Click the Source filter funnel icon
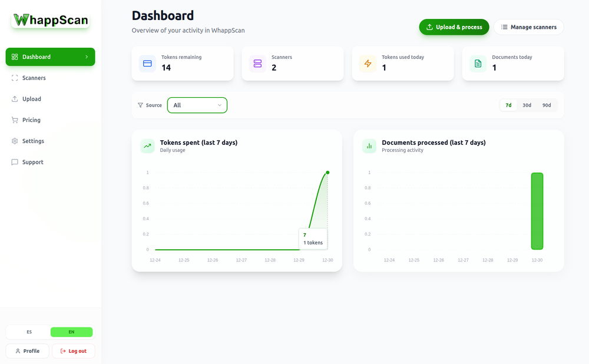The height and width of the screenshot is (364, 589). 140,105
